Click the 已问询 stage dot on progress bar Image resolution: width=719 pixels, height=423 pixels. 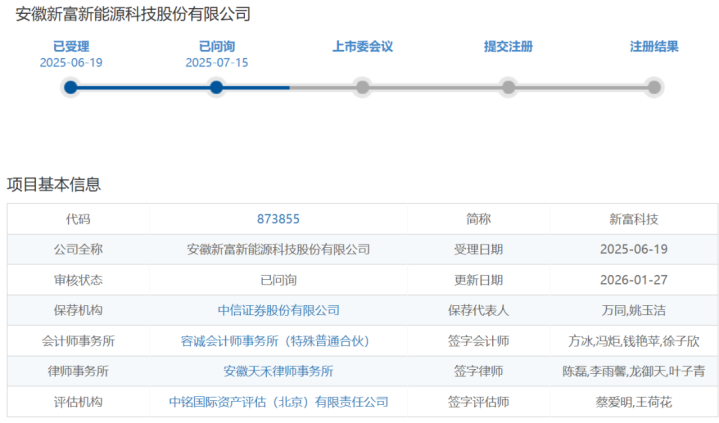coord(216,87)
